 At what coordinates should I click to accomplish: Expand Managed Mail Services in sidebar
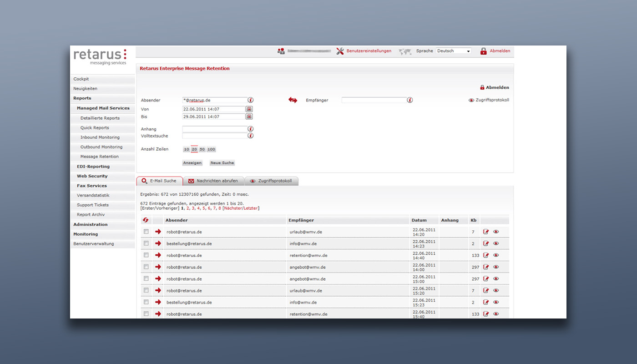(x=103, y=108)
